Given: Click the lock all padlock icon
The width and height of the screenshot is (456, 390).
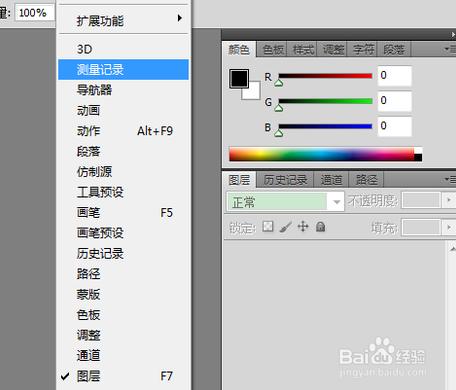Looking at the screenshot, I should 320,227.
